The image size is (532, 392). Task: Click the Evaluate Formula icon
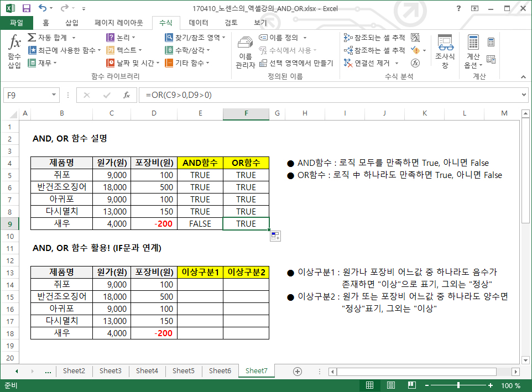pyautogui.click(x=415, y=63)
